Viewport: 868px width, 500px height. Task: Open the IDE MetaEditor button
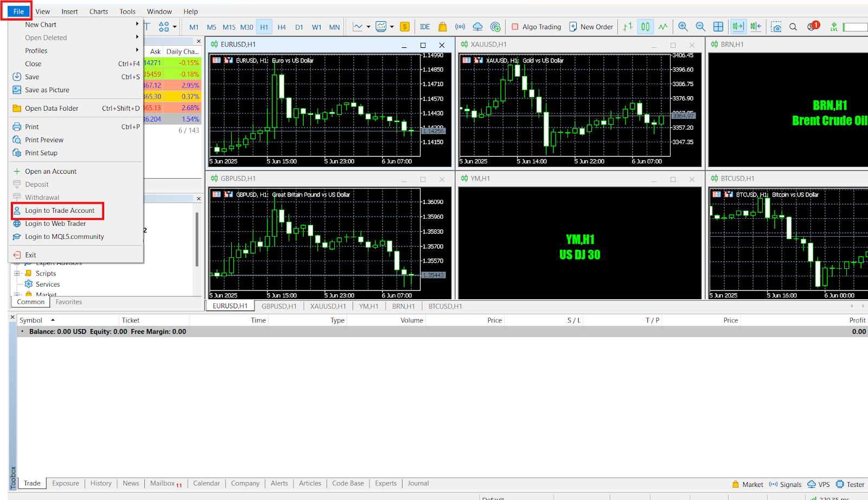(x=425, y=27)
